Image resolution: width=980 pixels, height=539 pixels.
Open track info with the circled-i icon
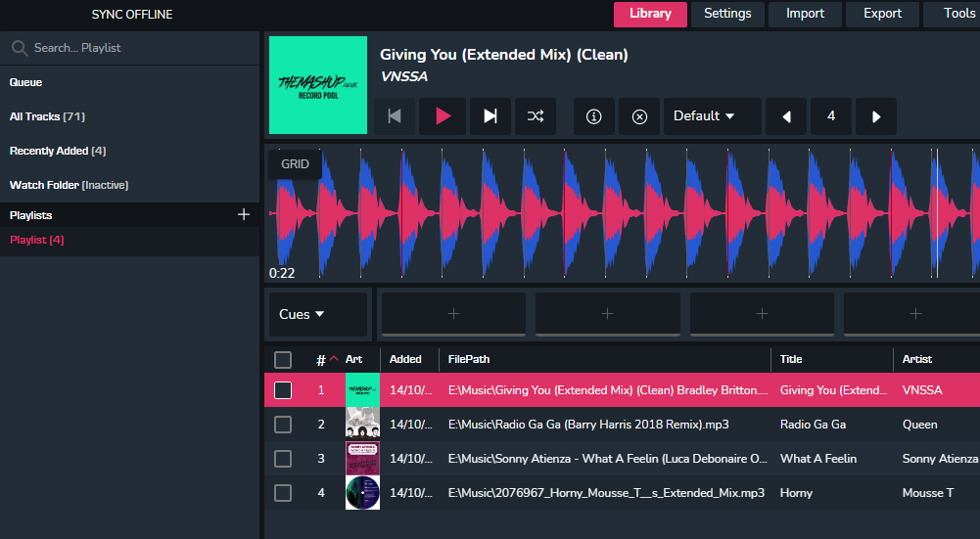[593, 116]
